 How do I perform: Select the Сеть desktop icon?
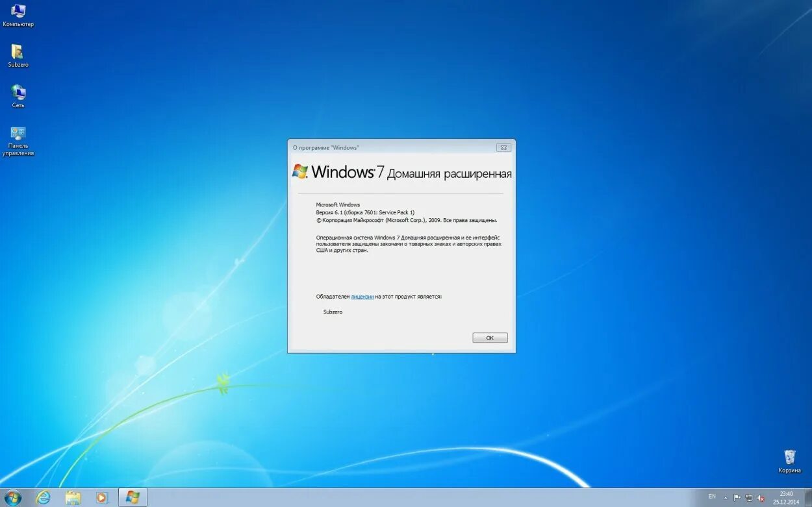coord(18,96)
